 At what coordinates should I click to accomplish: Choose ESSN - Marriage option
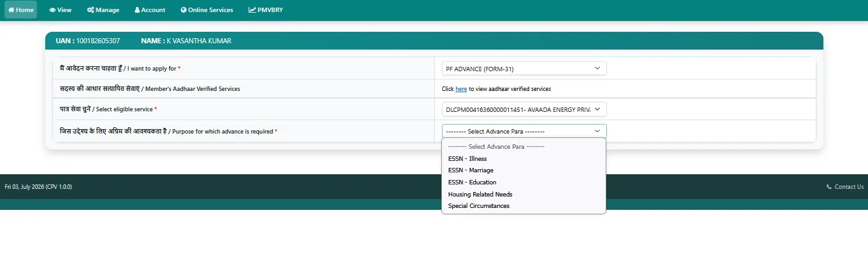pos(523,170)
